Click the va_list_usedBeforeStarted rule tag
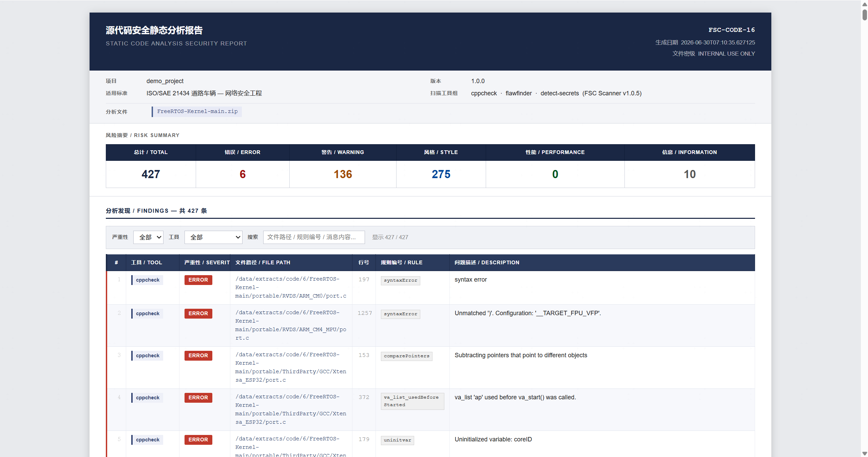 coord(412,401)
